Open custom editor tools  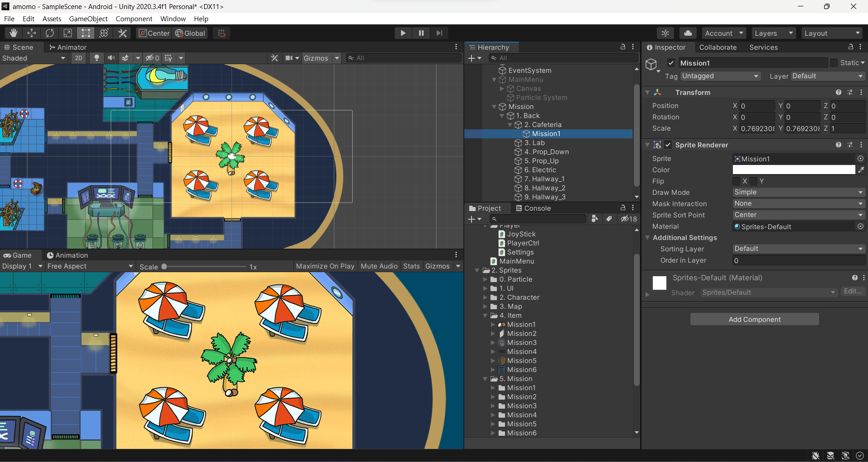point(123,33)
